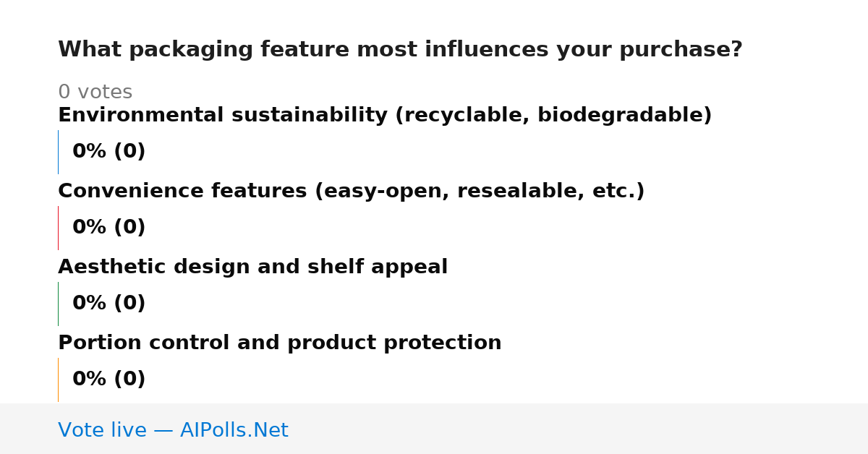This screenshot has height=454, width=868.
Task: Select Portion control and product protection option
Action: click(x=279, y=343)
